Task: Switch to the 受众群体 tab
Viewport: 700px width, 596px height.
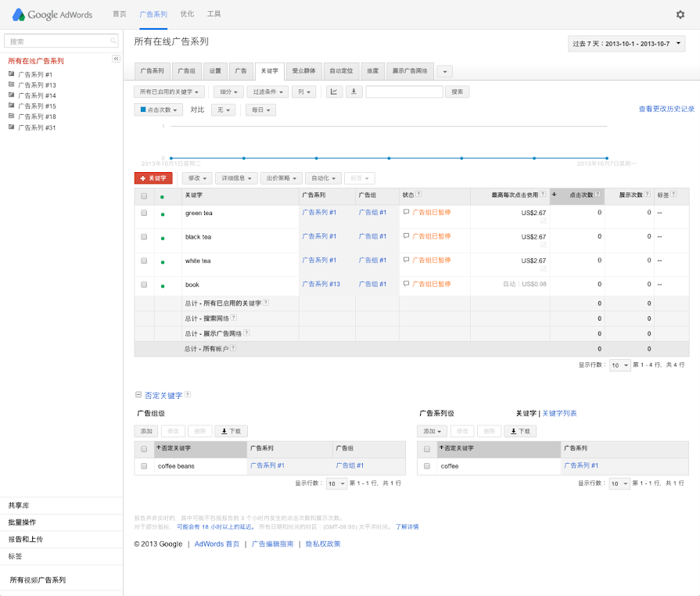Action: point(303,71)
